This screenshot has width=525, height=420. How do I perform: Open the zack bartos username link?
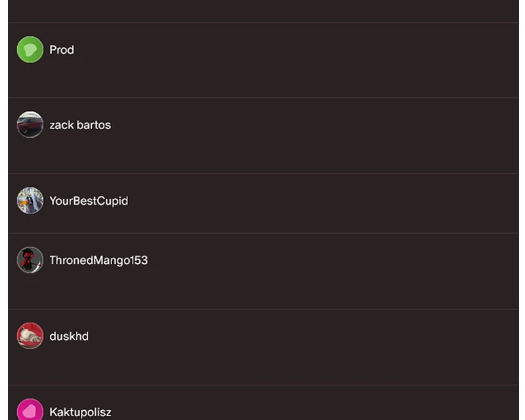tap(80, 125)
